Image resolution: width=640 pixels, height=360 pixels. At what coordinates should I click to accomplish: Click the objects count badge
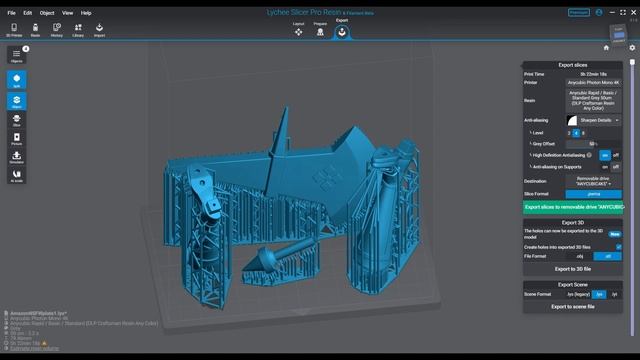tap(26, 49)
